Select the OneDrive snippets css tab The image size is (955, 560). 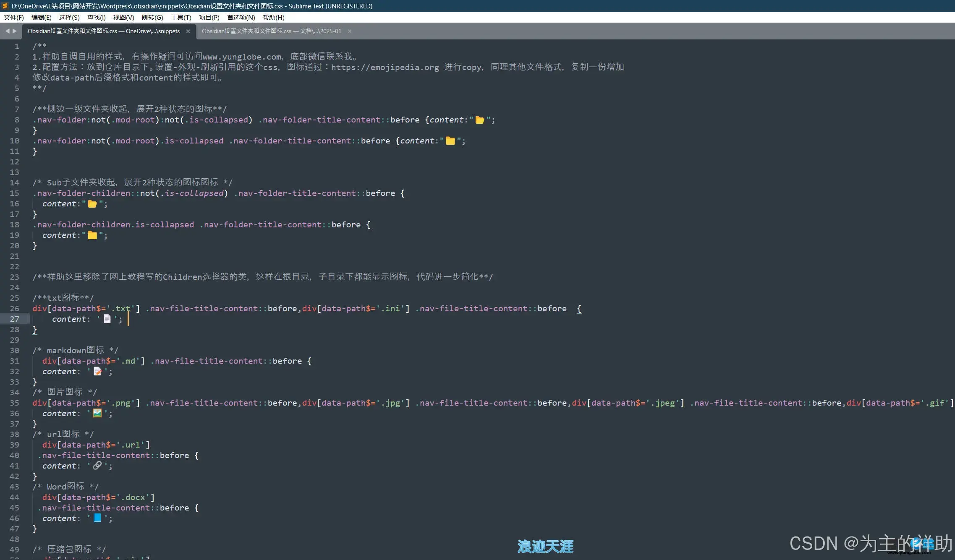tap(104, 31)
